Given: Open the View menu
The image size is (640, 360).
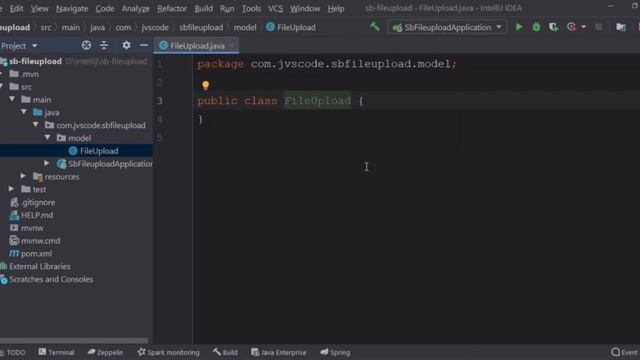Looking at the screenshot, I should pyautogui.click(x=39, y=9).
